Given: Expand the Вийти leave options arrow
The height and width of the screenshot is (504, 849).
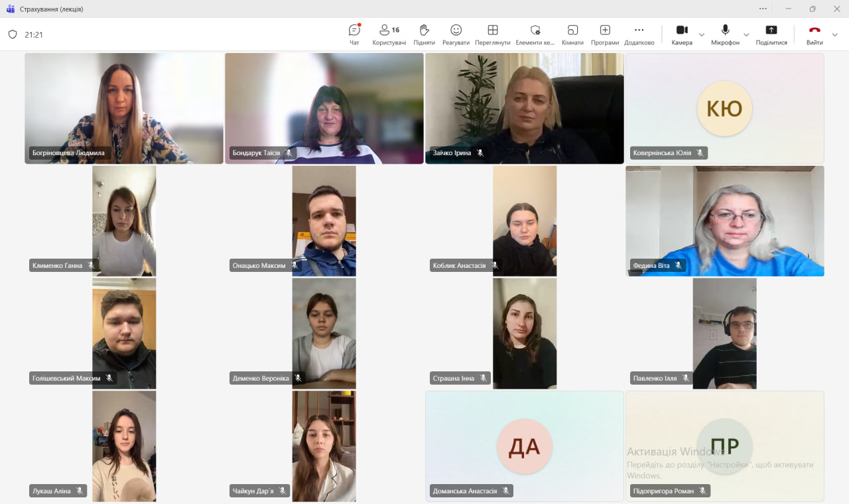Looking at the screenshot, I should coord(835,34).
